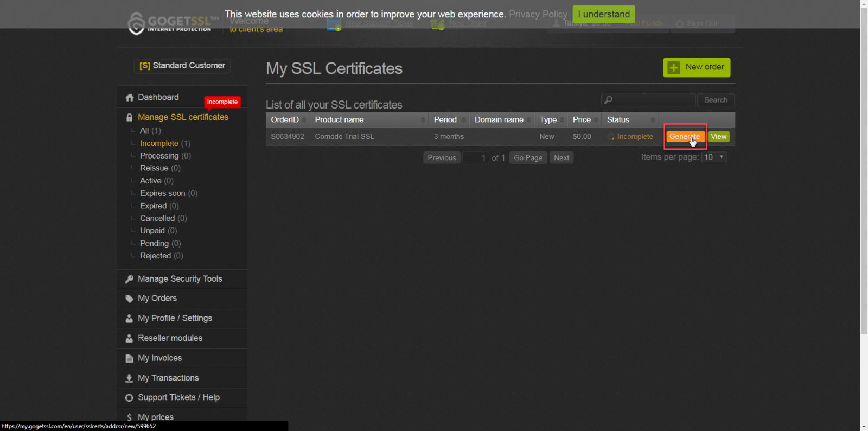Click the Go Page button
Image resolution: width=868 pixels, height=431 pixels.
click(x=528, y=158)
